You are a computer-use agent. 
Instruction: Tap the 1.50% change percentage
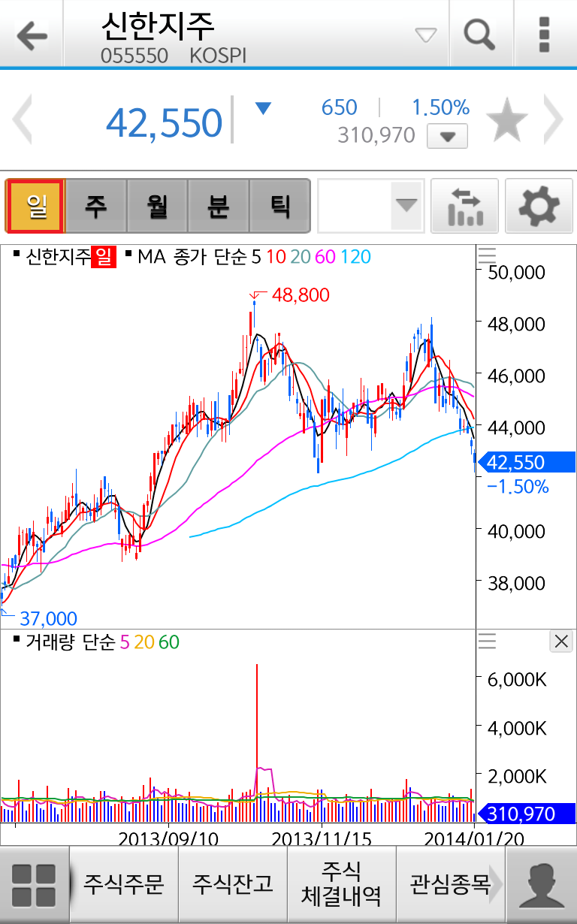pyautogui.click(x=440, y=107)
